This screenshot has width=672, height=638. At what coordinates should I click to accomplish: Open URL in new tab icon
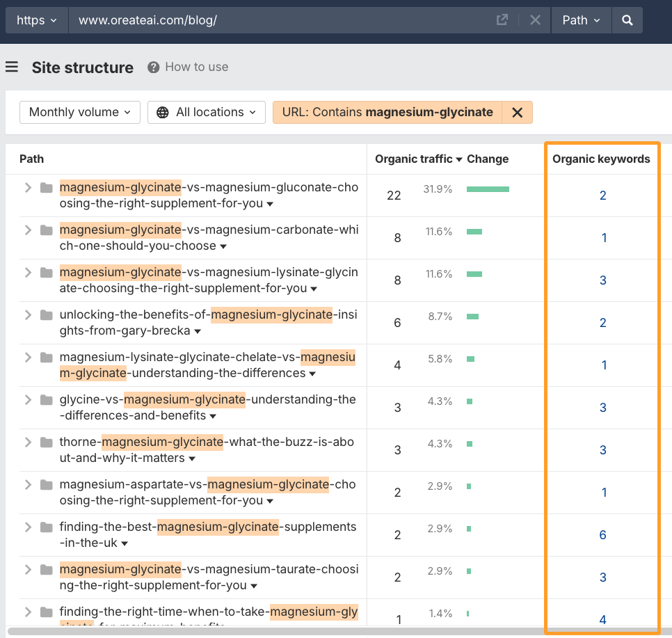click(x=502, y=20)
